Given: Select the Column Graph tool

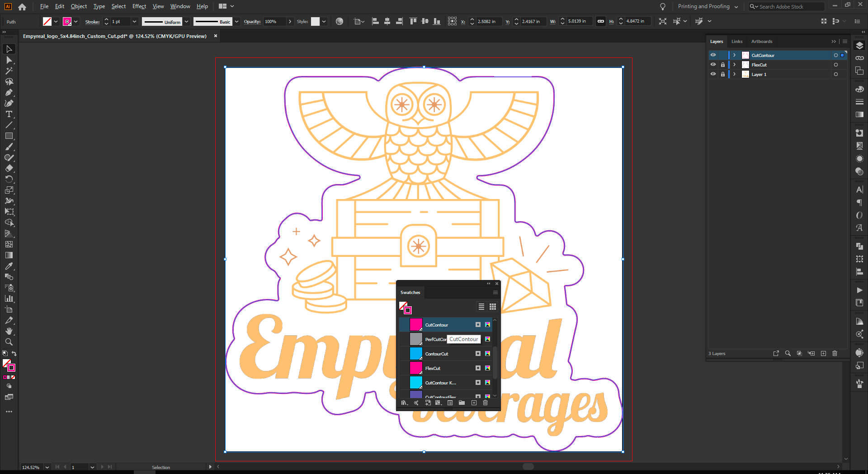Looking at the screenshot, I should click(x=9, y=299).
